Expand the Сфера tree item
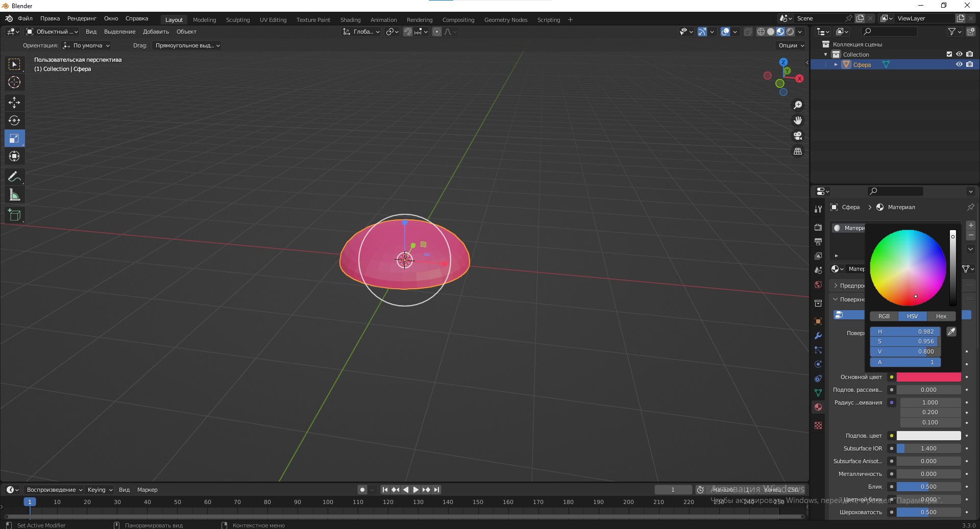Image resolution: width=980 pixels, height=529 pixels. click(x=836, y=64)
